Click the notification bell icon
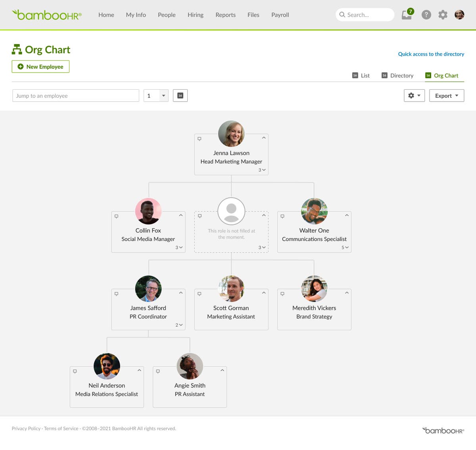The image size is (476, 450). 406,15
